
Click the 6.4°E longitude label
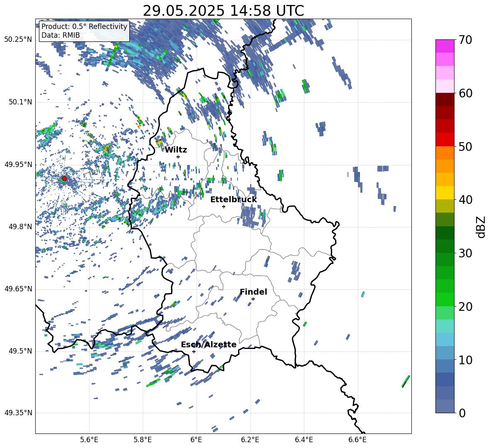(x=304, y=440)
